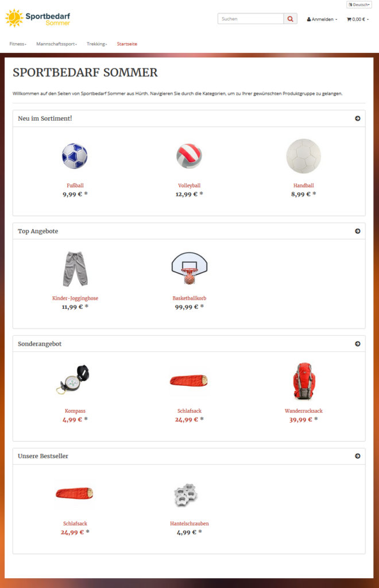Image resolution: width=379 pixels, height=588 pixels.
Task: Open the Deutsch language dropdown
Action: [359, 5]
